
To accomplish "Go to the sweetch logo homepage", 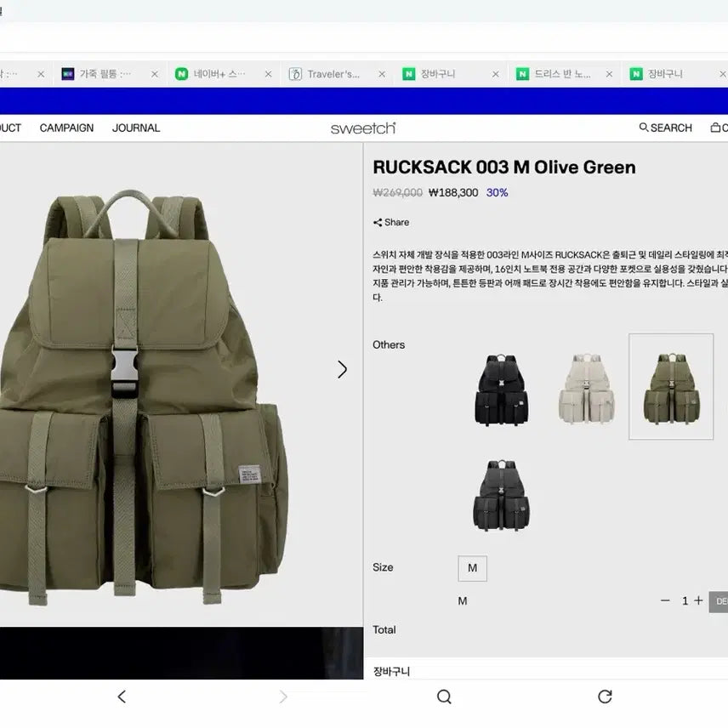I will (x=363, y=128).
